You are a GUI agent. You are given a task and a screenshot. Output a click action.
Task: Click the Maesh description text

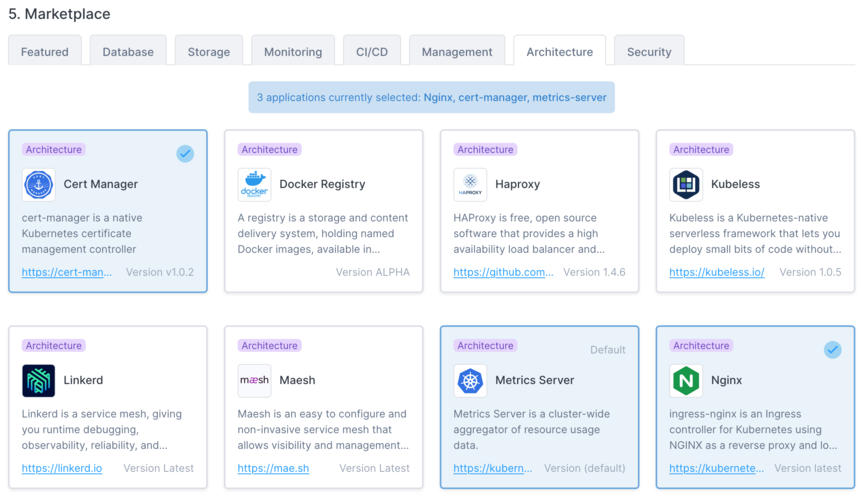(x=323, y=430)
